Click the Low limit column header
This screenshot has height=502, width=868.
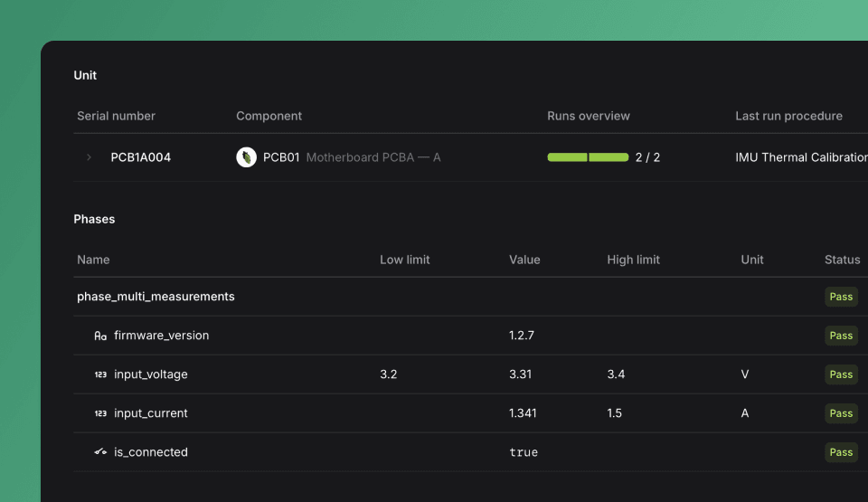click(405, 260)
